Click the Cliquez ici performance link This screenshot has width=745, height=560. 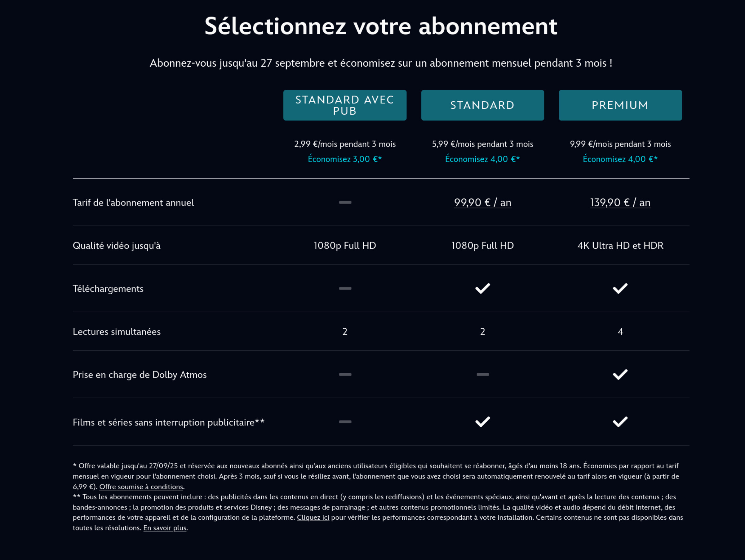pos(313,518)
